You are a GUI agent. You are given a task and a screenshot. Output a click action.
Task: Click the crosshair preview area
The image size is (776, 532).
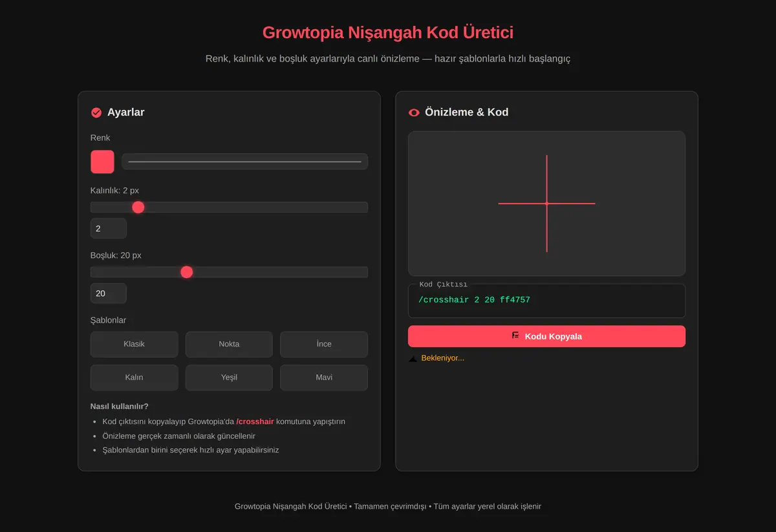546,204
